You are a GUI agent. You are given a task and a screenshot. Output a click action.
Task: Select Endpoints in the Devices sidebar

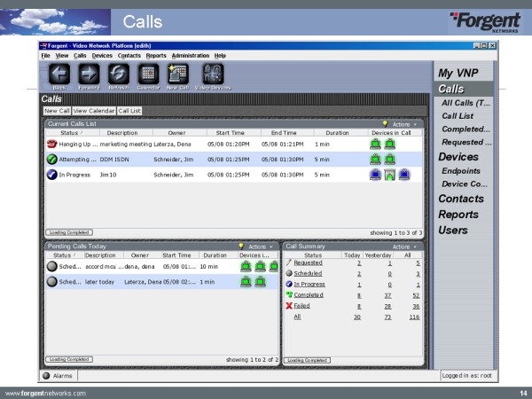(x=461, y=171)
